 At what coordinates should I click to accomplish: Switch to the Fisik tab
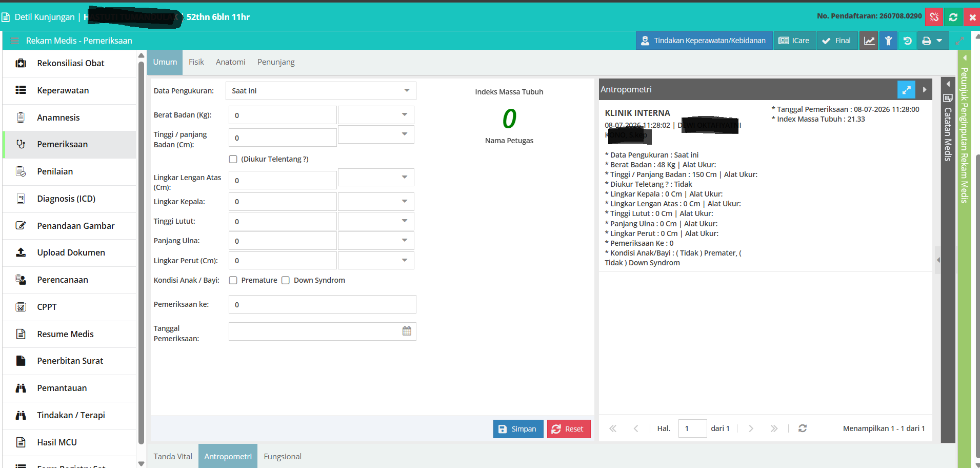[196, 62]
